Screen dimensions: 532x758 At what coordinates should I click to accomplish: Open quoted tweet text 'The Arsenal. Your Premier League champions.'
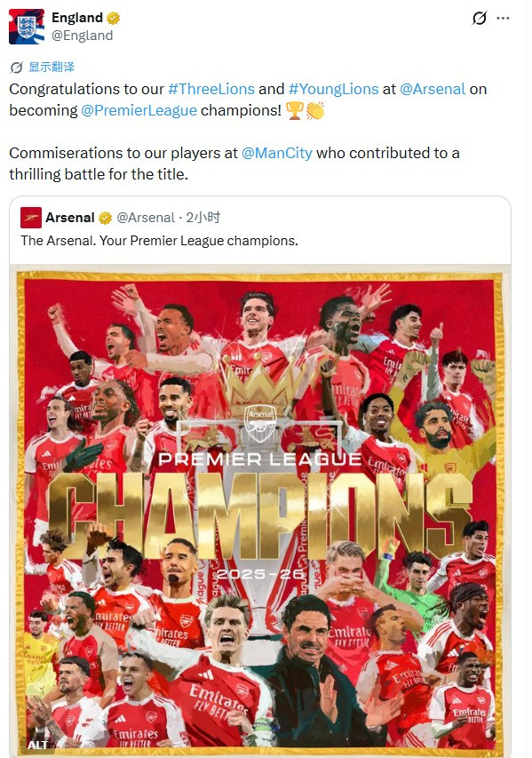coord(160,240)
